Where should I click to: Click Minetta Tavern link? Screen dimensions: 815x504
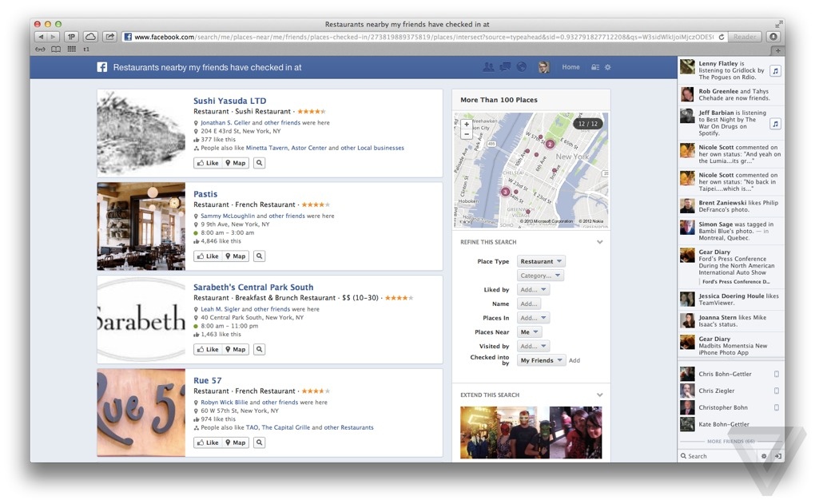267,148
